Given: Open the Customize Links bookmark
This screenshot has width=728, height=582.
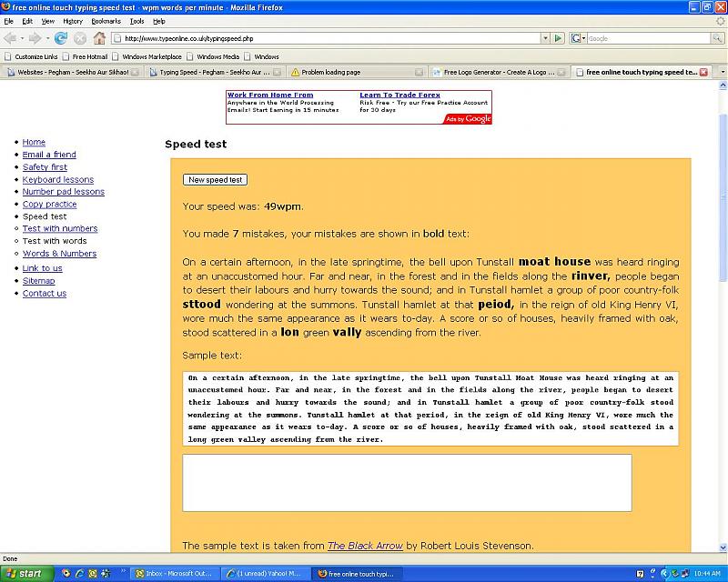Looking at the screenshot, I should [31, 56].
